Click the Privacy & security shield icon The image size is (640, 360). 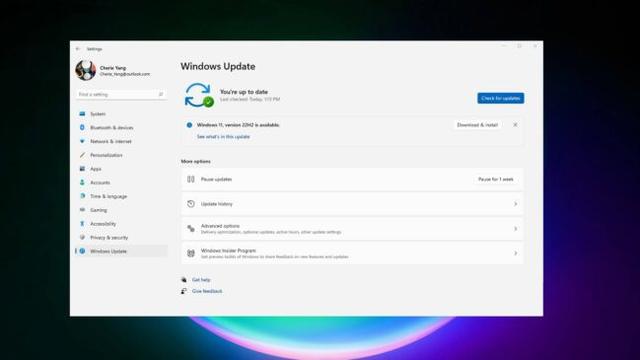click(x=82, y=238)
